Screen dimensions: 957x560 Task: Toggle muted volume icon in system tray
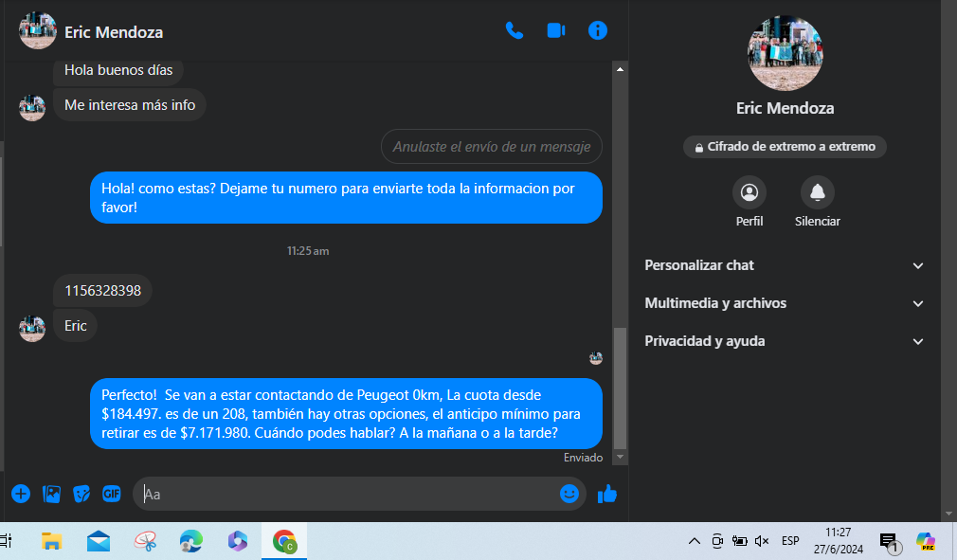[761, 541]
